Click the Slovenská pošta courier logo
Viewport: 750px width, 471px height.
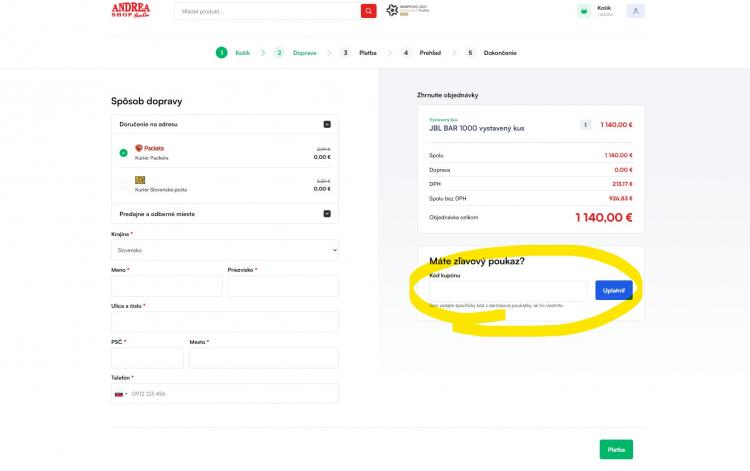pos(140,180)
